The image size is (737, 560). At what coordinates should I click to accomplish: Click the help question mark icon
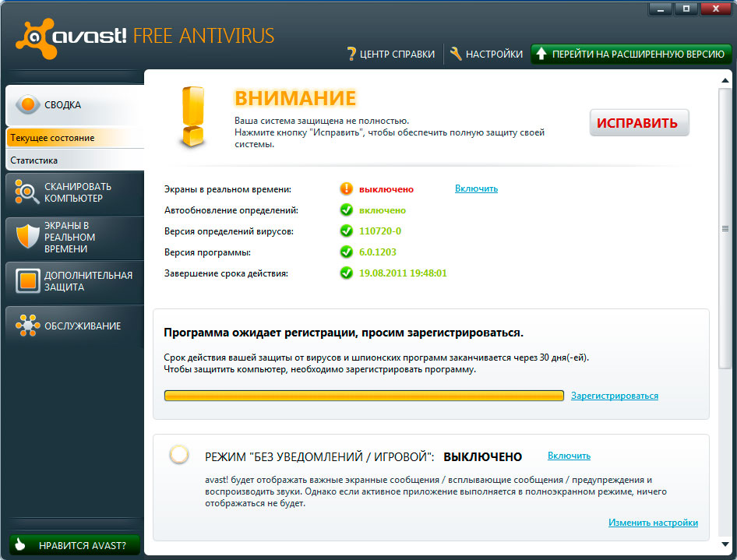pyautogui.click(x=351, y=55)
